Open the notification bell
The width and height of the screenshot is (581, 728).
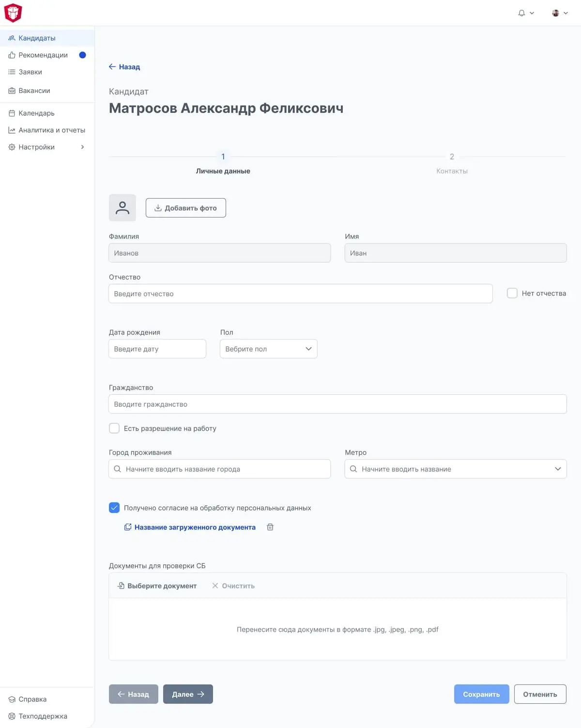521,13
